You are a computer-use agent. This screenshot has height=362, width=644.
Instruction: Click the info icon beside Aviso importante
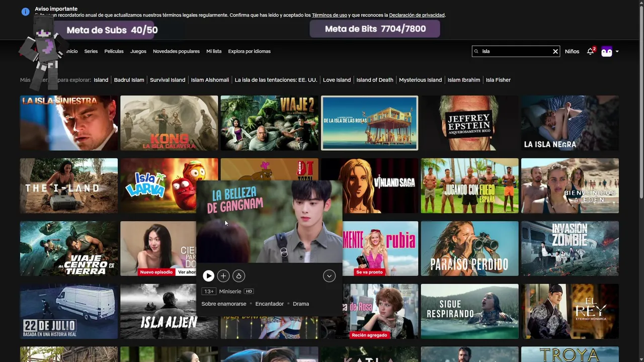[x=26, y=12]
